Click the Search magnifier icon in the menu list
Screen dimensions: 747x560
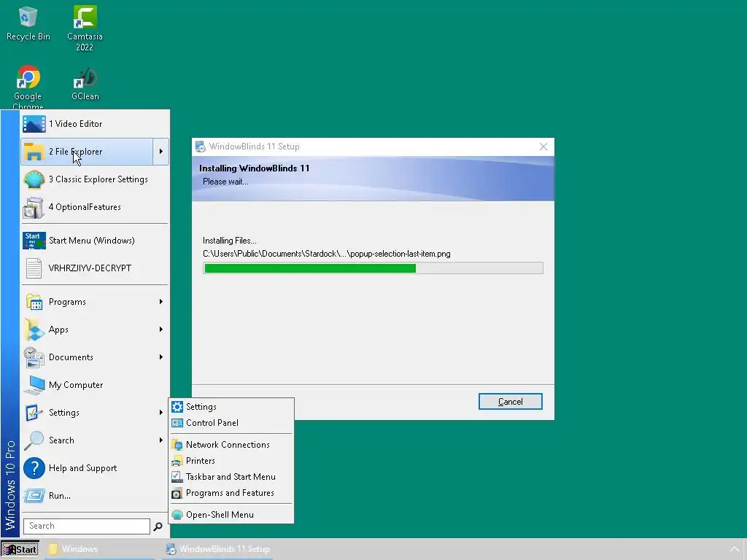click(34, 440)
